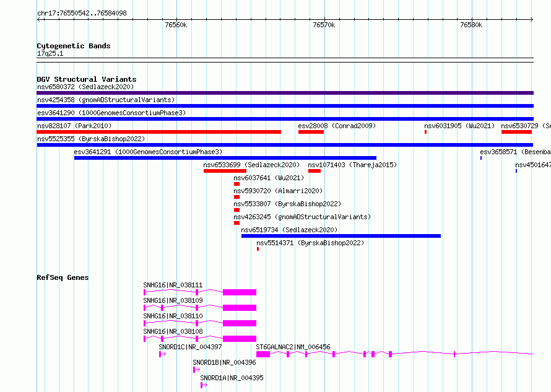This screenshot has width=551, height=392.
Task: Click the chr17:76550542..76584098 coordinate label
Action: [x=82, y=13]
